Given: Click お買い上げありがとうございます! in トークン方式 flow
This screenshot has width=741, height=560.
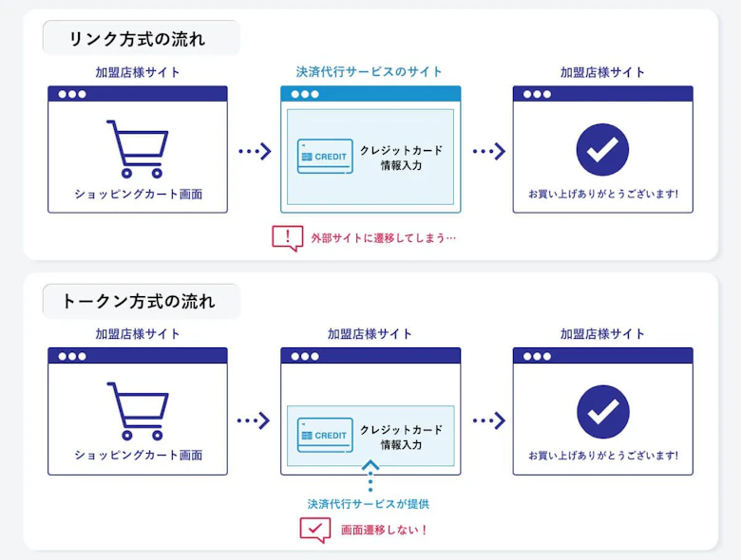Looking at the screenshot, I should coord(603,456).
